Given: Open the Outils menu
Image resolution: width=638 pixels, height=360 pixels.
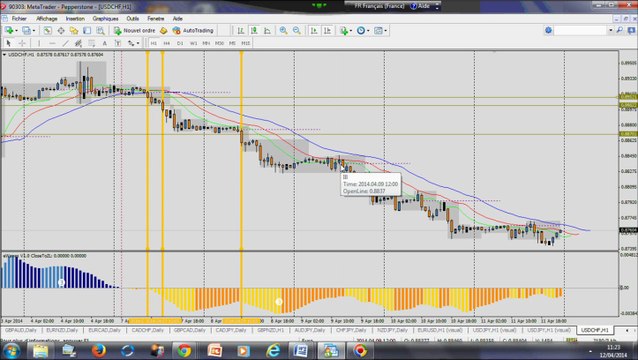Looking at the screenshot, I should point(133,19).
